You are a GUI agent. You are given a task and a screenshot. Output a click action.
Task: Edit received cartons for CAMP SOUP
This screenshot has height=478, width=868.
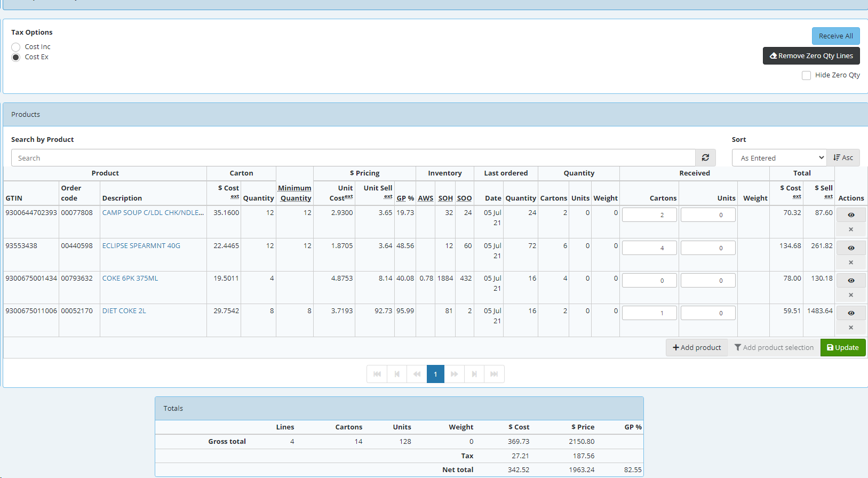coord(649,214)
